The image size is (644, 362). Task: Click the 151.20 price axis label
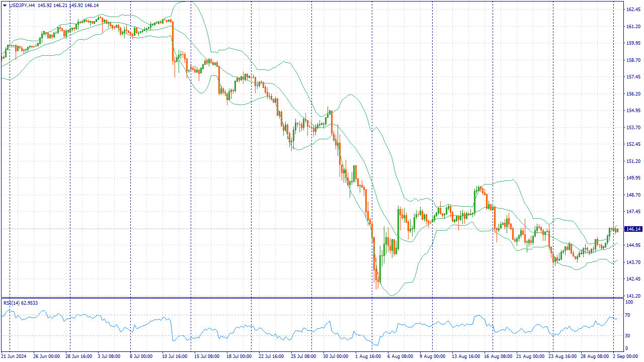coord(632,161)
